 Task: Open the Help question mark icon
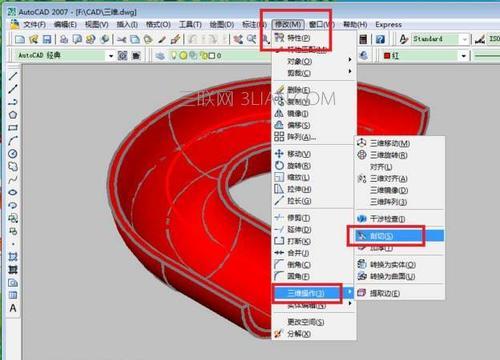pyautogui.click(x=380, y=39)
